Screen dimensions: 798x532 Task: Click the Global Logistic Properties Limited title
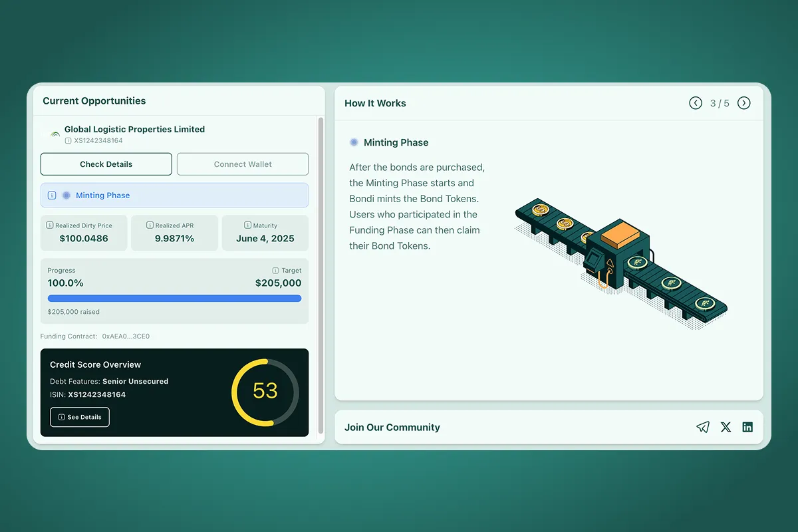coord(134,129)
